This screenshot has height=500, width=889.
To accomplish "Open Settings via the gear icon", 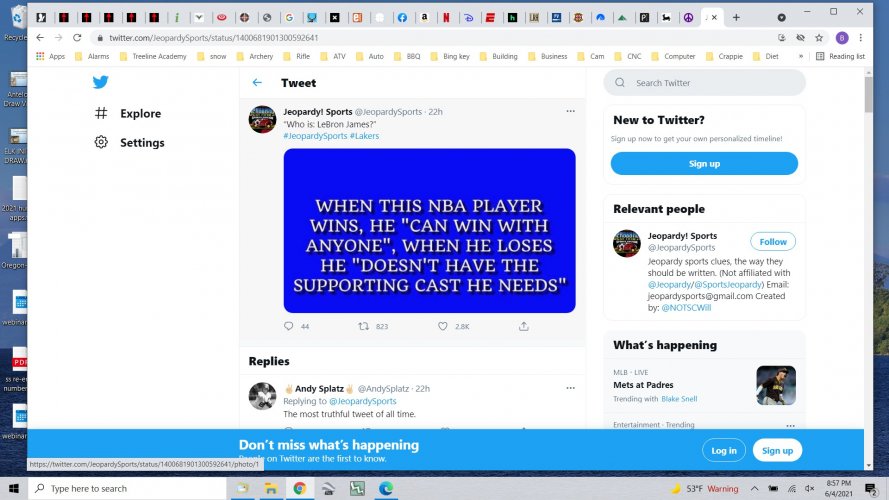I will pyautogui.click(x=101, y=142).
